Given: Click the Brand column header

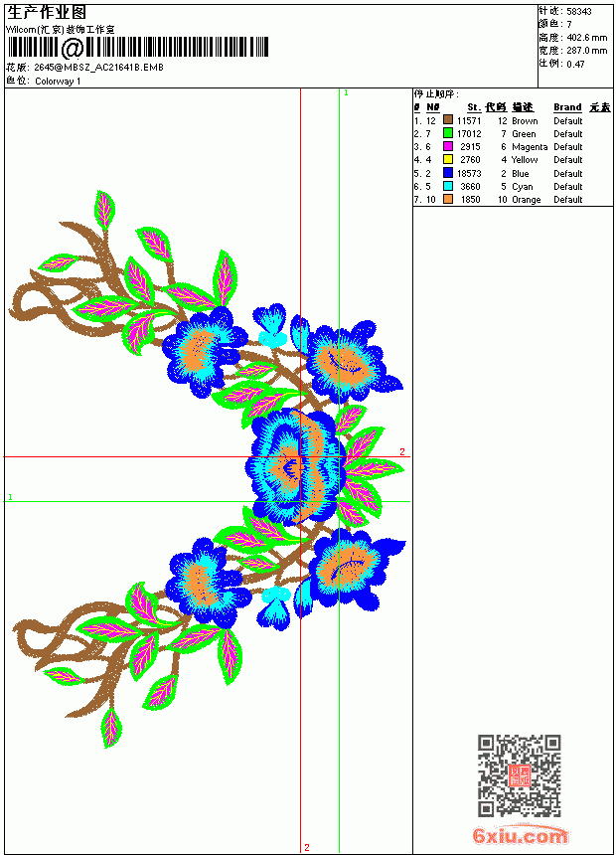Looking at the screenshot, I should tap(567, 107).
